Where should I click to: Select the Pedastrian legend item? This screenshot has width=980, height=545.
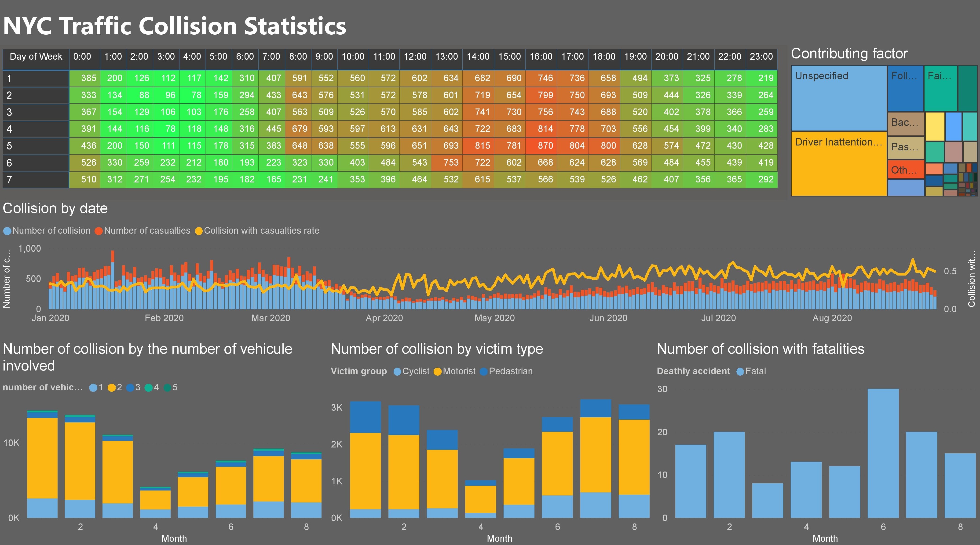coord(506,371)
